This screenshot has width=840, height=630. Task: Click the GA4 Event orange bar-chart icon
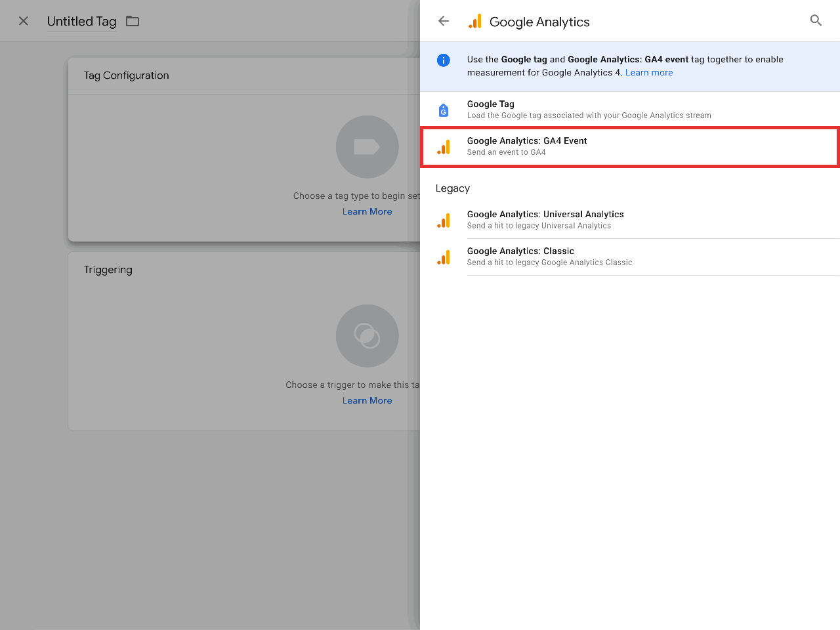(444, 146)
